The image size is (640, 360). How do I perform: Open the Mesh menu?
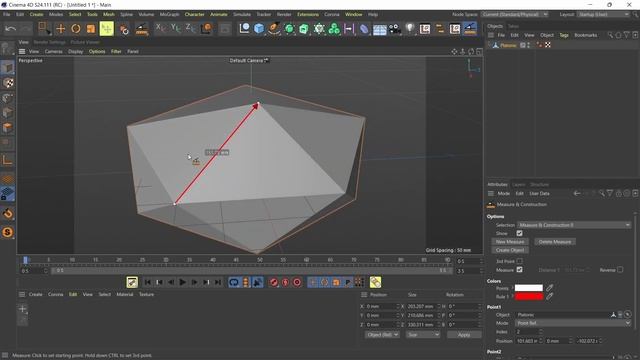coord(109,14)
